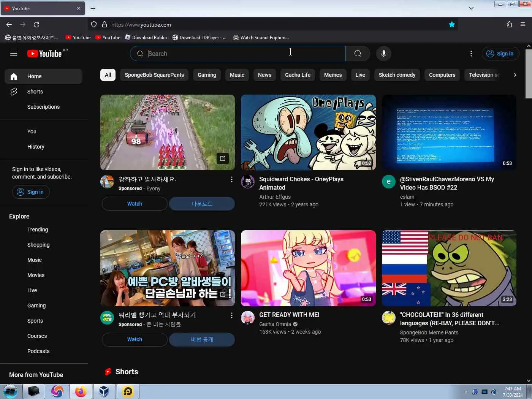This screenshot has height=399, width=532.
Task: Open the BSOD #22 video thumbnail
Action: click(x=449, y=132)
